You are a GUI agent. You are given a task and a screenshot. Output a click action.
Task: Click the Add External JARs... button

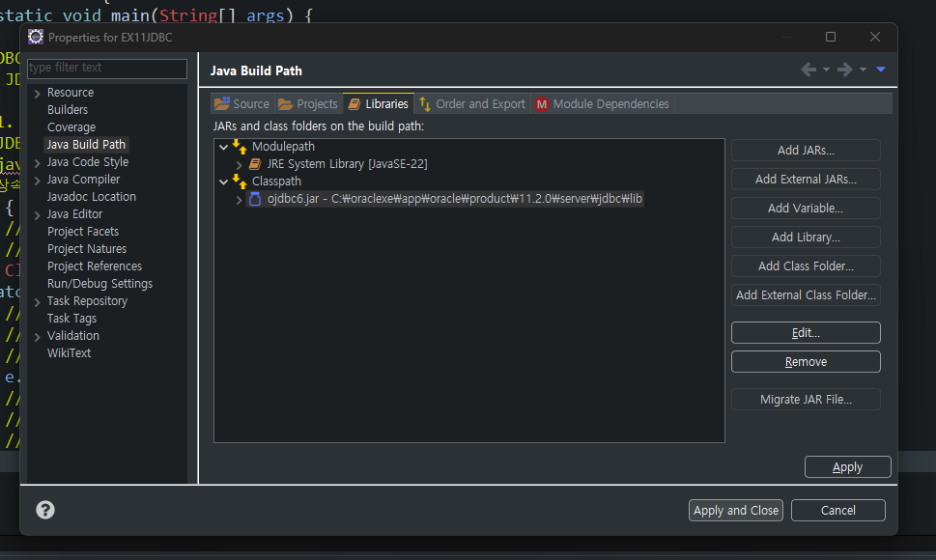(806, 179)
